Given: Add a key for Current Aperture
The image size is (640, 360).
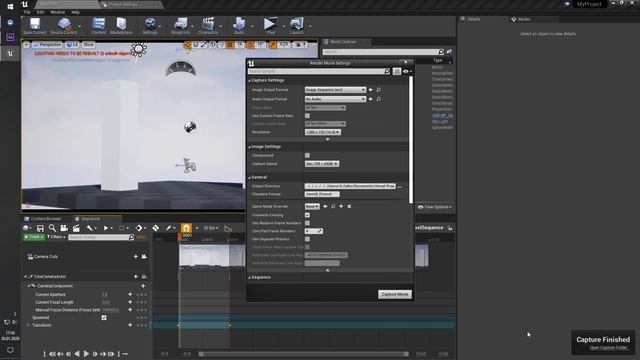Looking at the screenshot, I should (130, 294).
